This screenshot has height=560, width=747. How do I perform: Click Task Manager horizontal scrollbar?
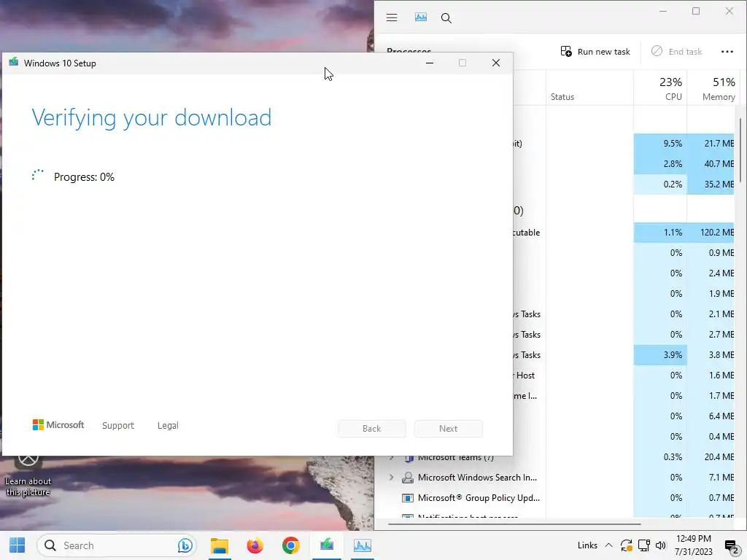coord(514,524)
